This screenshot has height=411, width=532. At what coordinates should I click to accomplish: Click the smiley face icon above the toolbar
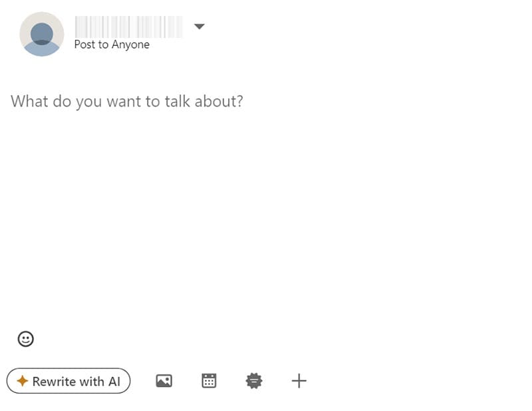pyautogui.click(x=25, y=339)
